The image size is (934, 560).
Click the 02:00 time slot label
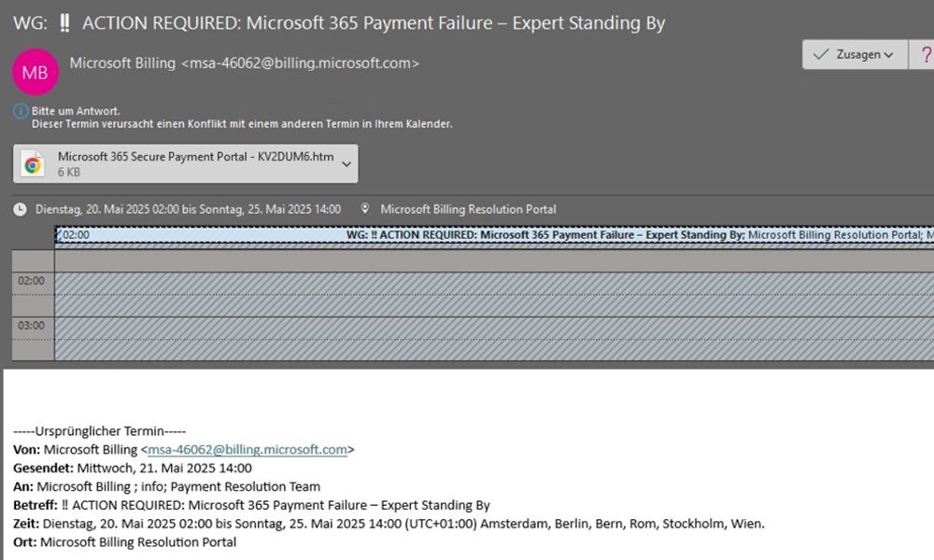(31, 281)
